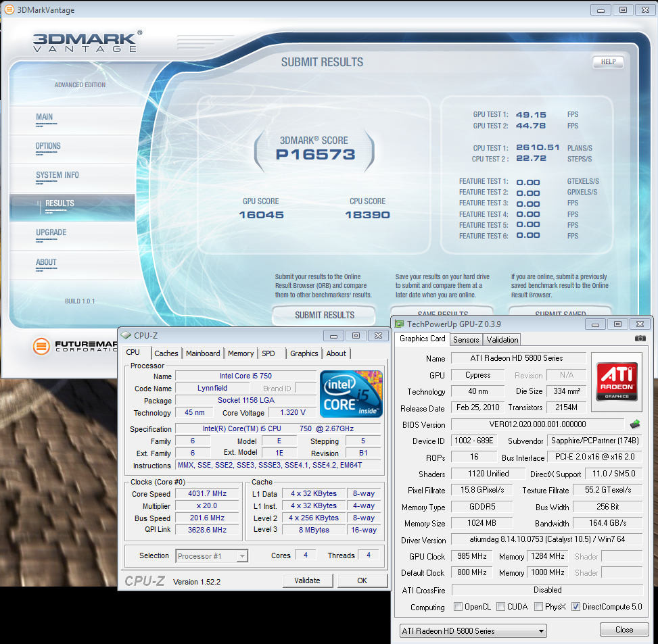The image size is (658, 644).
Task: Click the Intel Core i5 logo
Action: click(x=351, y=393)
